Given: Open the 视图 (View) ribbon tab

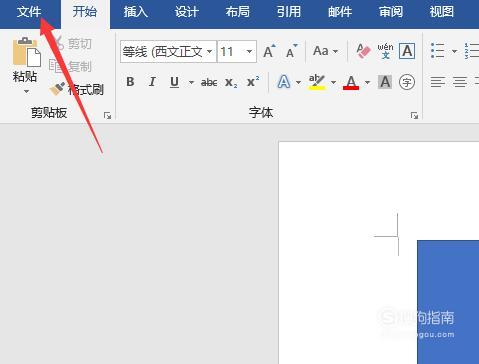Looking at the screenshot, I should [x=442, y=12].
